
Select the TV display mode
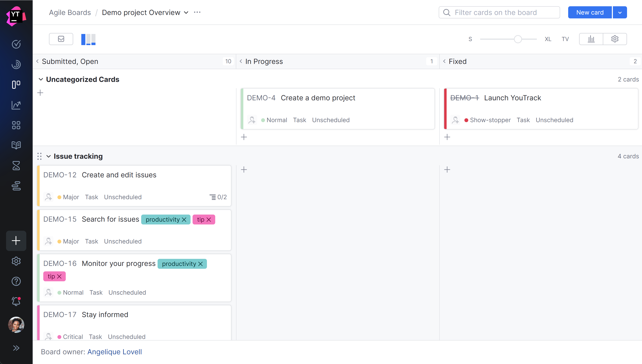[565, 39]
